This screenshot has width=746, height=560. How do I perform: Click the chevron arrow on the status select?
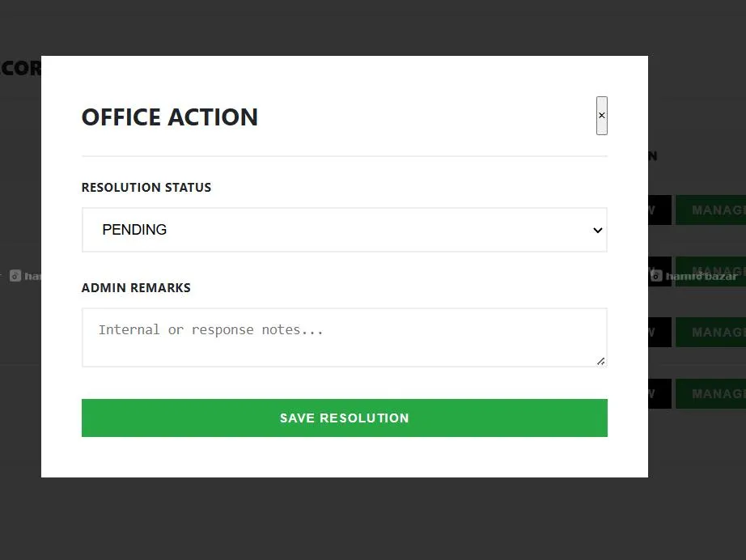point(598,230)
